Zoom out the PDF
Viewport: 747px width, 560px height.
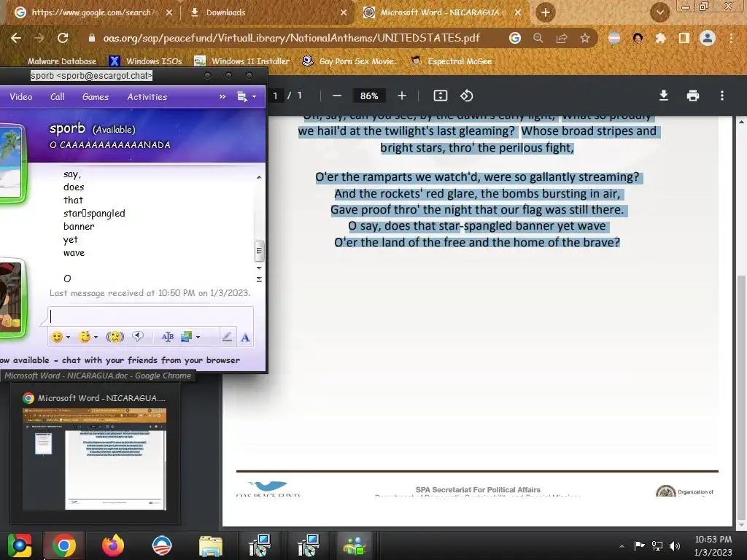tap(337, 96)
